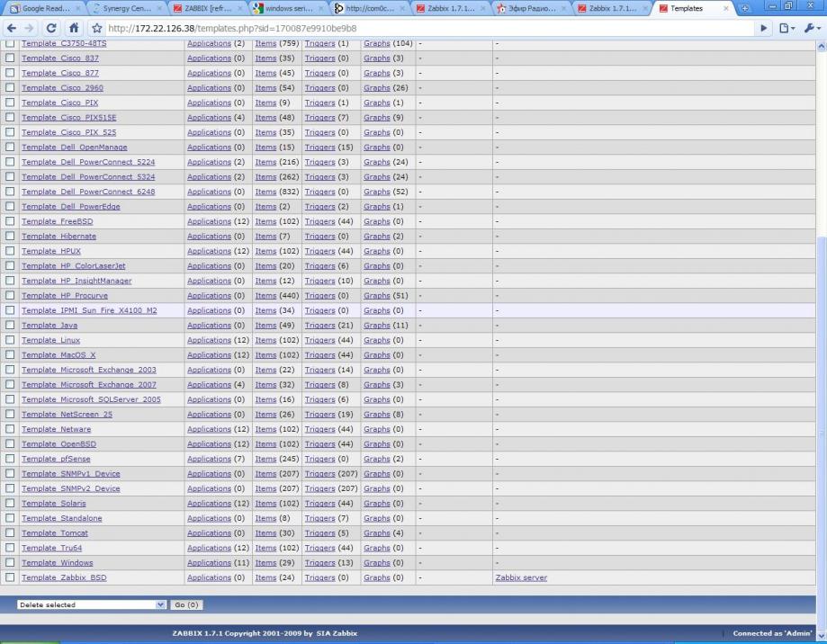Tick the Template_Linux checkbox
The width and height of the screenshot is (827, 644).
coord(10,340)
